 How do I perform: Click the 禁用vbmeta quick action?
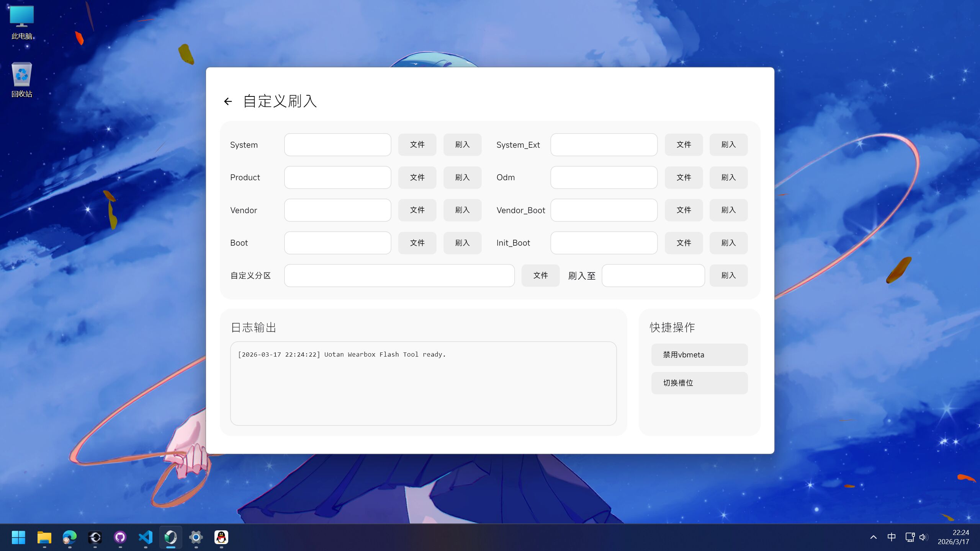pyautogui.click(x=699, y=355)
